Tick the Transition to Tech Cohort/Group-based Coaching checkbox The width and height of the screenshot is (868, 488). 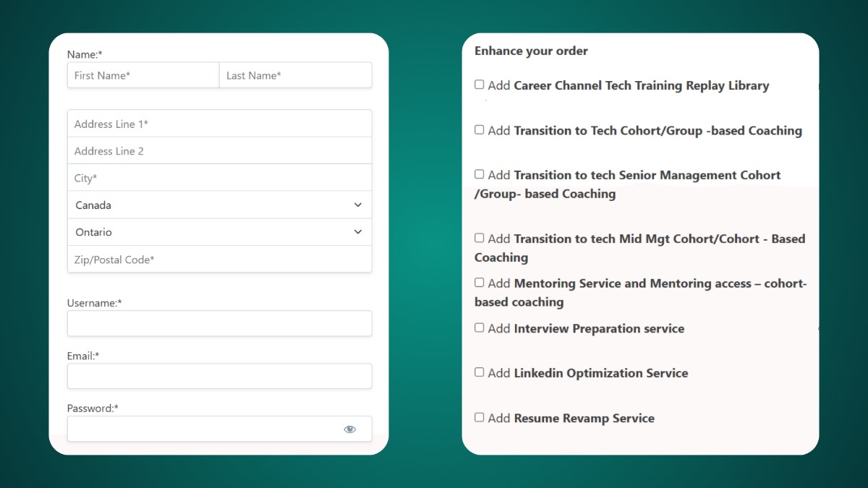click(x=479, y=129)
